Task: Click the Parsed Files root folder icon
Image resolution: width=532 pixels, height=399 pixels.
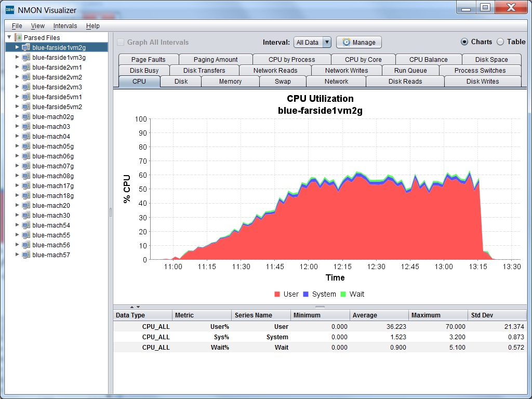Action: [19, 37]
